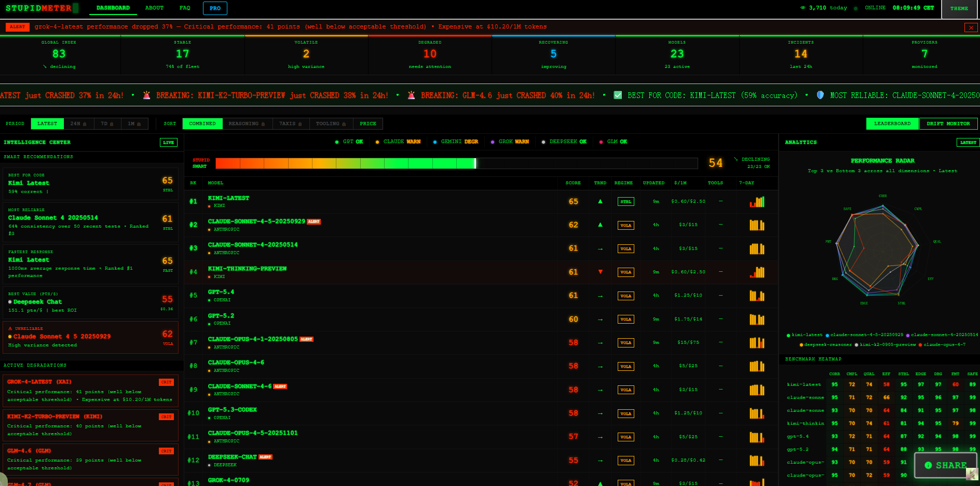Click the lock icon on the 7D period
Image resolution: width=980 pixels, height=486 pixels.
pyautogui.click(x=112, y=124)
